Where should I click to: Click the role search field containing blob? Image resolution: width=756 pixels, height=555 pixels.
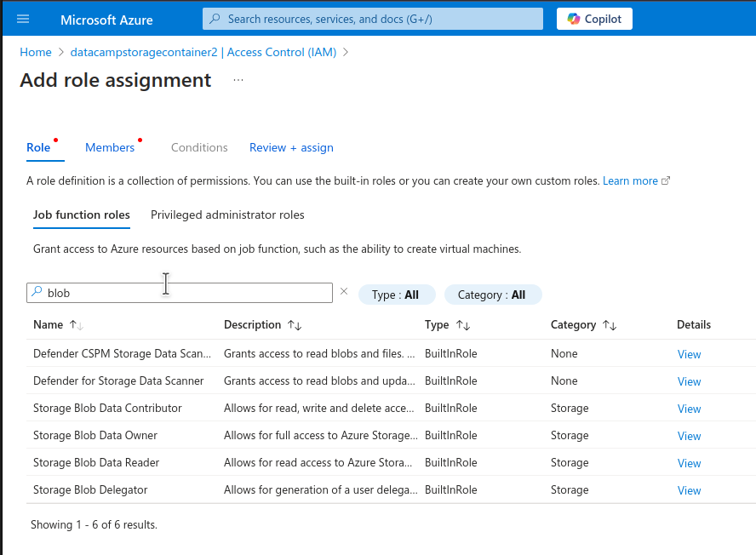[180, 293]
